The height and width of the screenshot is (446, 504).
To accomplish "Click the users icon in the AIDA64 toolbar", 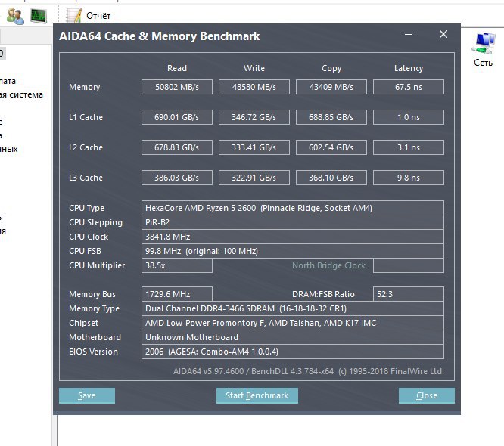I will [15, 16].
